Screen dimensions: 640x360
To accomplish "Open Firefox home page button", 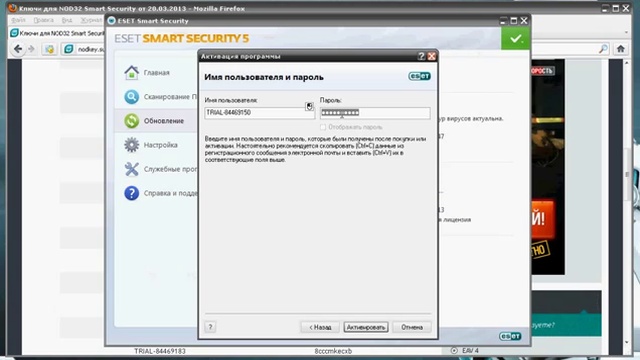I will pyautogui.click(x=621, y=49).
